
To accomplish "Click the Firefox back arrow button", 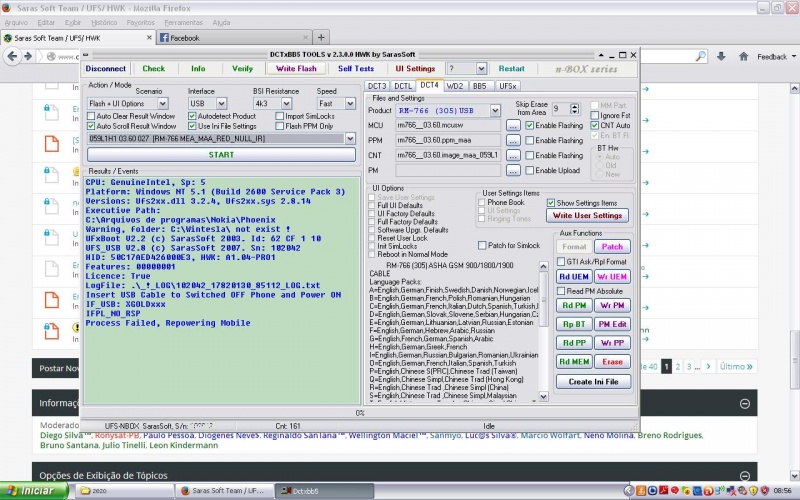I will (13, 56).
